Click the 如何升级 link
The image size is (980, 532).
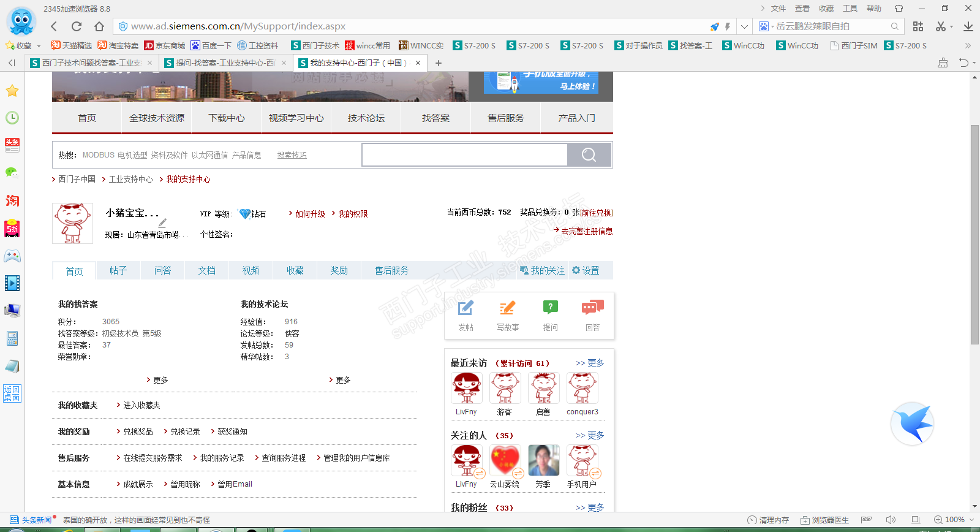click(310, 214)
